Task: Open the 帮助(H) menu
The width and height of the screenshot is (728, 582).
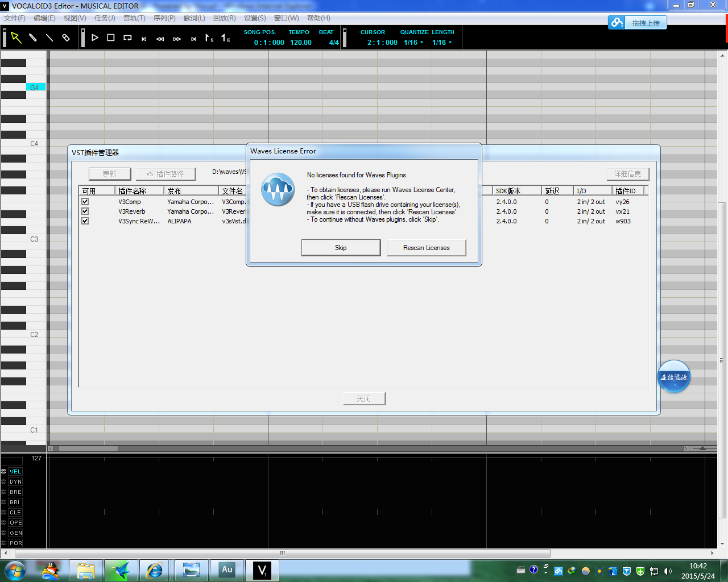Action: (318, 18)
